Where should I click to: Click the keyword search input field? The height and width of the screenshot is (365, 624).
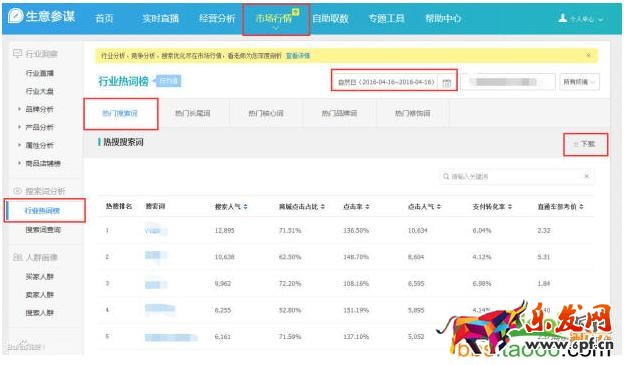517,176
